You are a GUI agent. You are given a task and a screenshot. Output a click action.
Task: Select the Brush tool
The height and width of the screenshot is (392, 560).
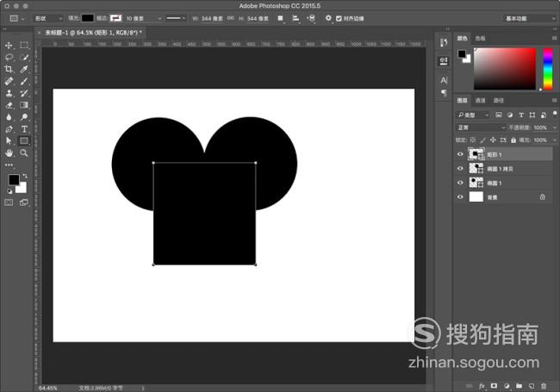[24, 81]
